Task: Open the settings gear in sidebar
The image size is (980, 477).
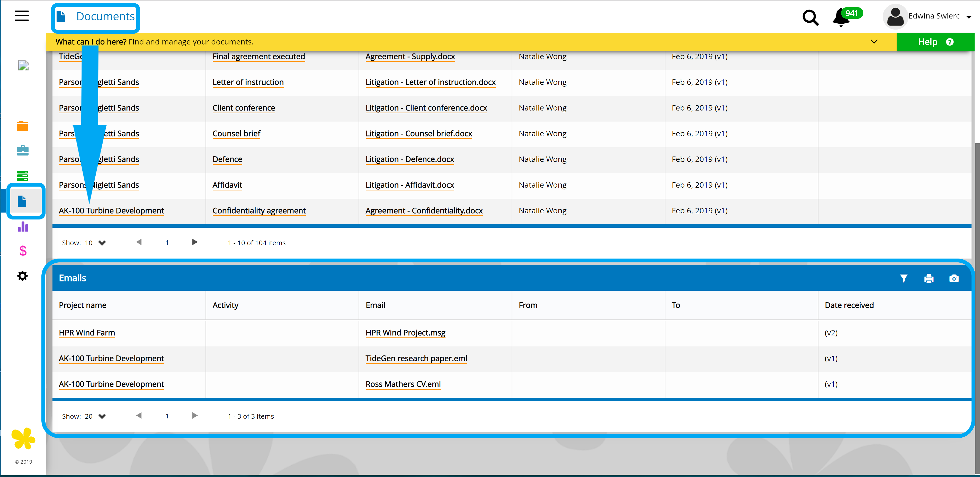Action: [22, 276]
